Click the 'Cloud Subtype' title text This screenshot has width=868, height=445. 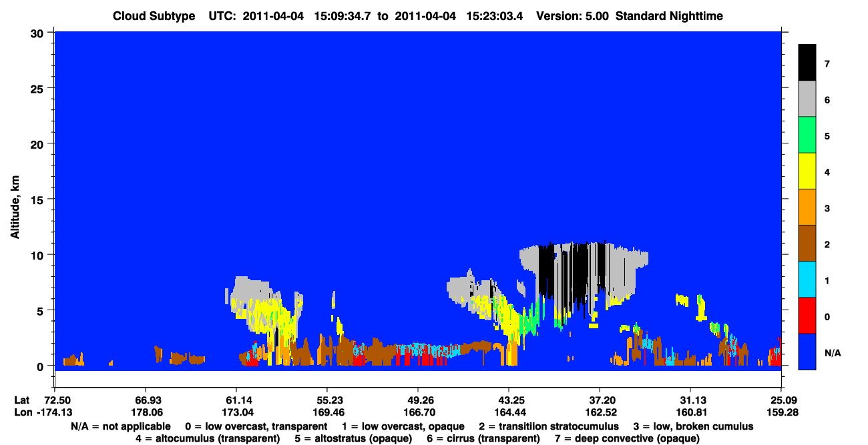(154, 16)
